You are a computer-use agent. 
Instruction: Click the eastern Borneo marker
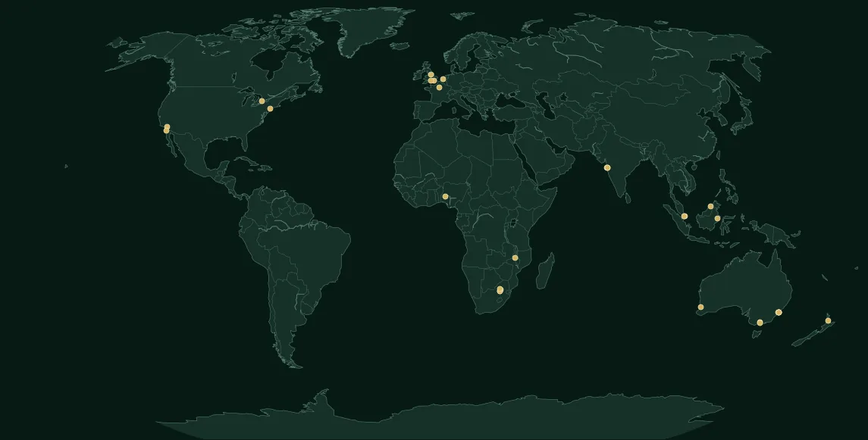point(717,218)
